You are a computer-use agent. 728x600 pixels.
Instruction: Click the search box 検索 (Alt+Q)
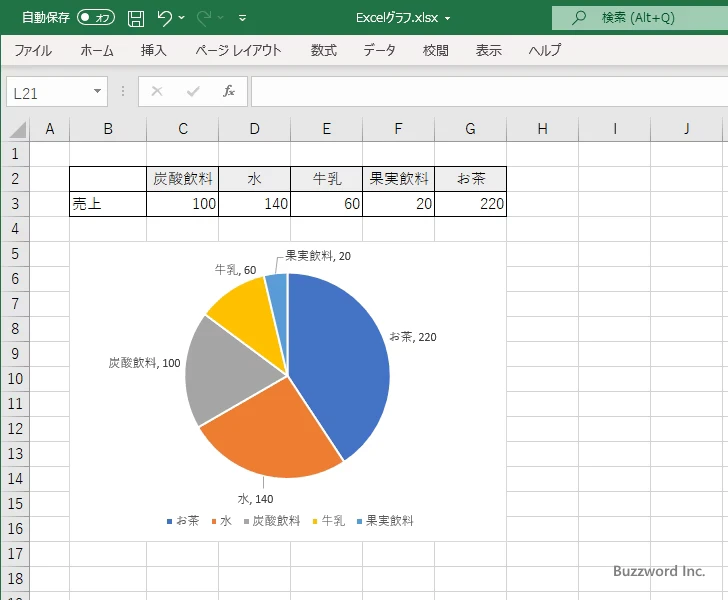point(640,18)
